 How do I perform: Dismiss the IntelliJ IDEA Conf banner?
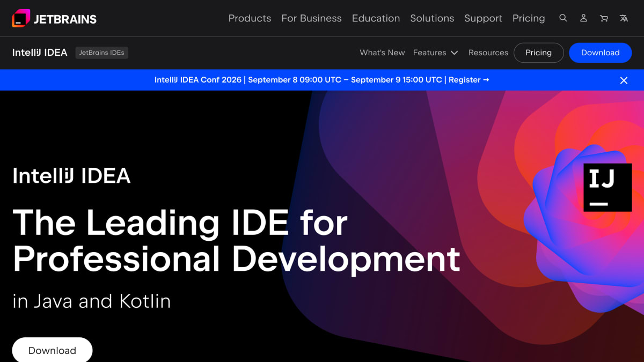click(x=624, y=80)
